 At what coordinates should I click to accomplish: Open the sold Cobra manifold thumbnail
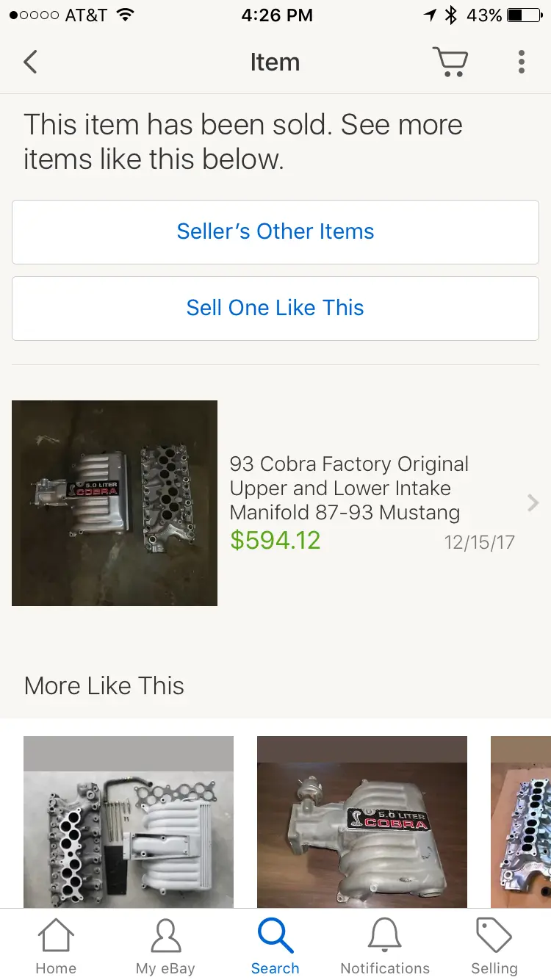click(115, 503)
